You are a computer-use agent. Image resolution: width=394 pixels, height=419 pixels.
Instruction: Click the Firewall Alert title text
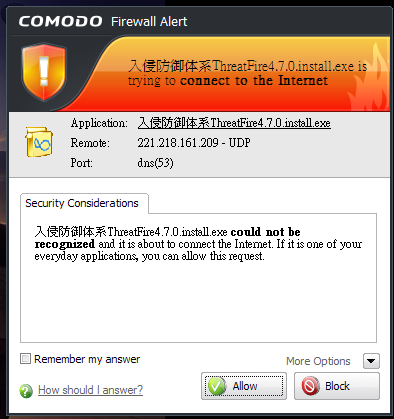[149, 22]
